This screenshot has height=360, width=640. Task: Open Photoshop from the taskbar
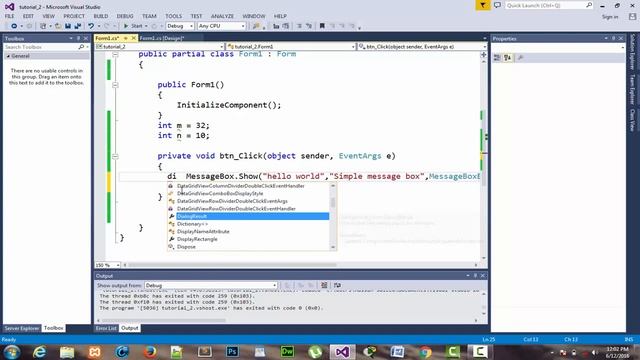232,352
